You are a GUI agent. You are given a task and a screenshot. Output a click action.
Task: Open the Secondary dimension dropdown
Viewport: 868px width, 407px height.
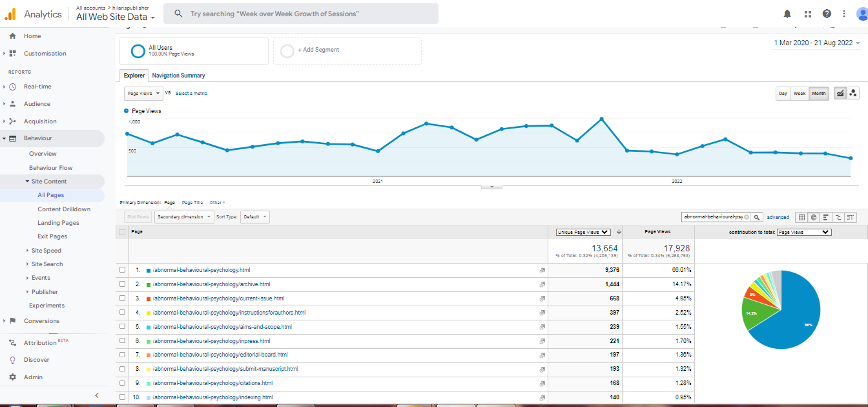[x=185, y=217]
